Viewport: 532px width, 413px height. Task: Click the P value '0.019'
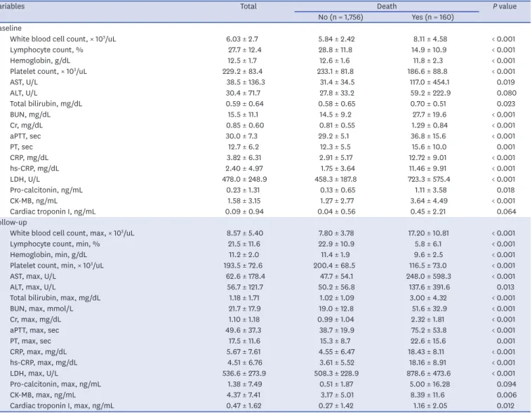point(505,82)
